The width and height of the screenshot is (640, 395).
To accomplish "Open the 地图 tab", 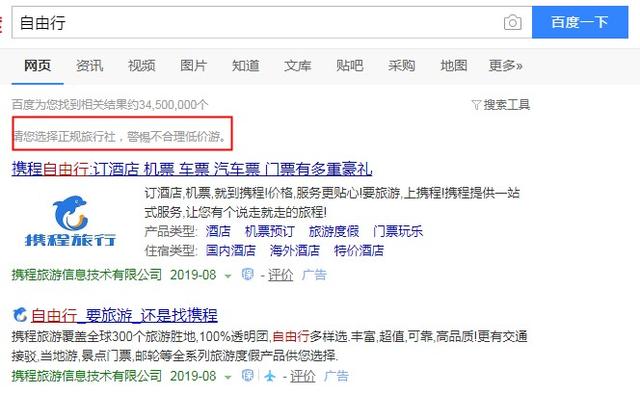I will pyautogui.click(x=454, y=65).
